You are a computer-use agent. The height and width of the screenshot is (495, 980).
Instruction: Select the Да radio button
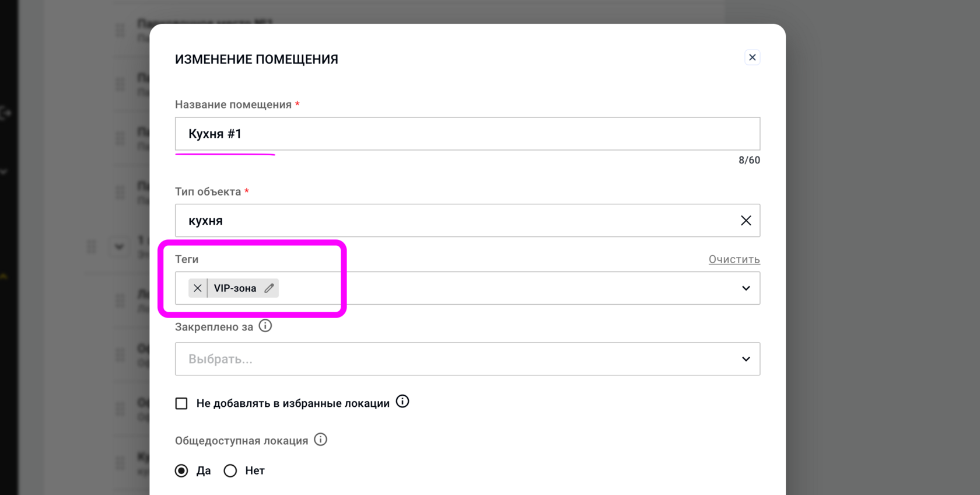[x=181, y=470]
